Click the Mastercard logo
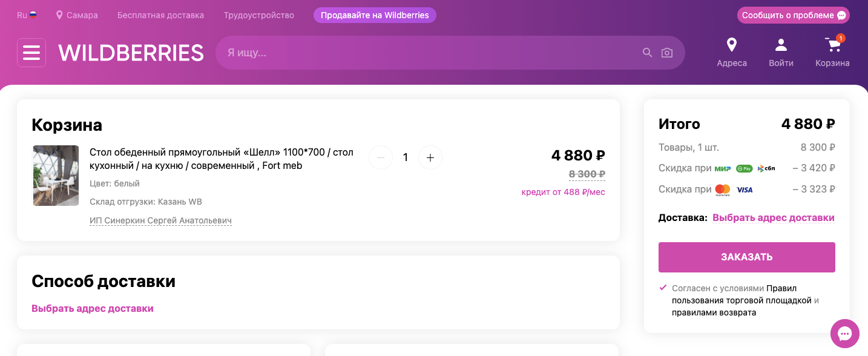The width and height of the screenshot is (868, 356). (723, 190)
